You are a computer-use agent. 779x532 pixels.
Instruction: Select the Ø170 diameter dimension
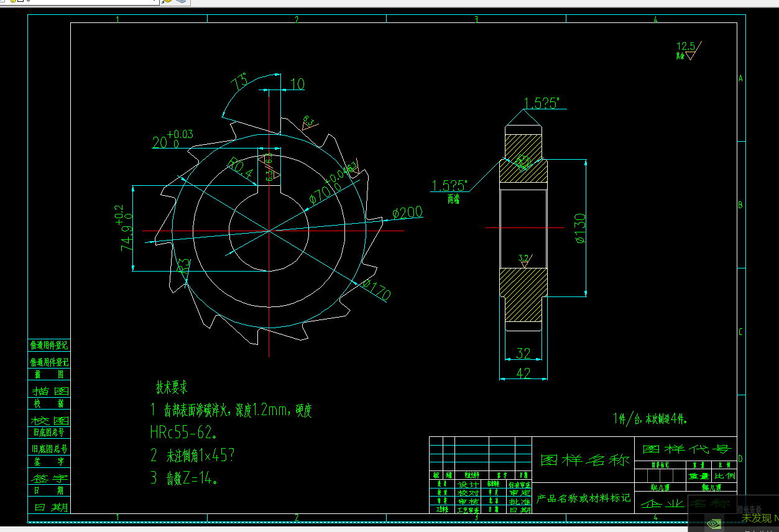click(376, 290)
